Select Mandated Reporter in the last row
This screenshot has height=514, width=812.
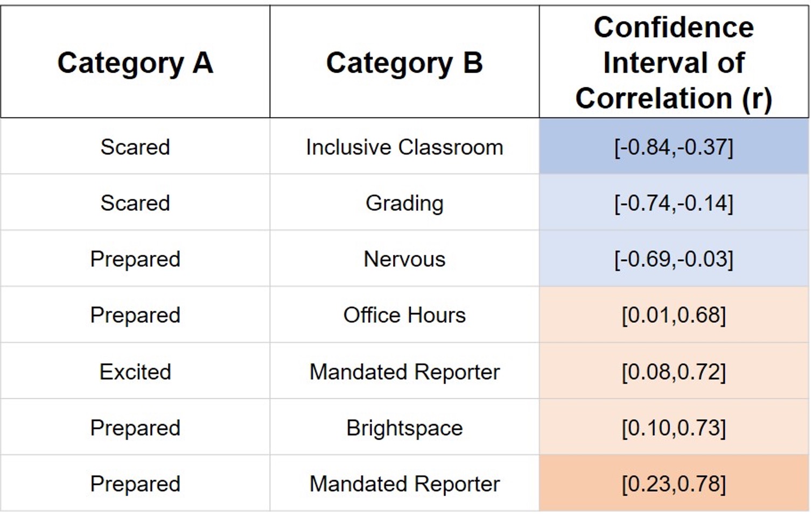(404, 483)
